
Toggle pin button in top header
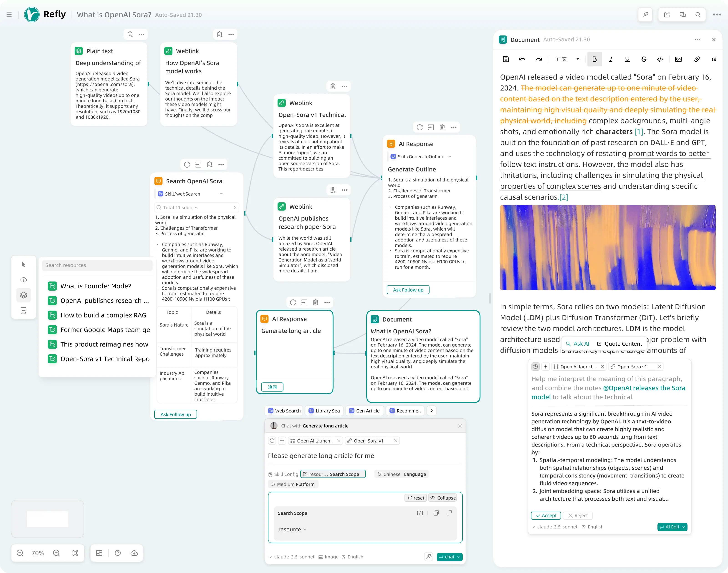(645, 14)
